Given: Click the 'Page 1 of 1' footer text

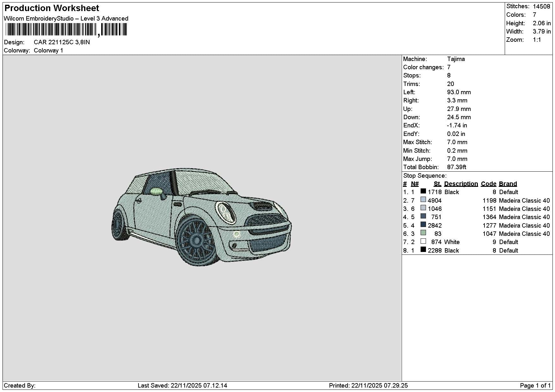Looking at the screenshot, I should click(x=535, y=386).
